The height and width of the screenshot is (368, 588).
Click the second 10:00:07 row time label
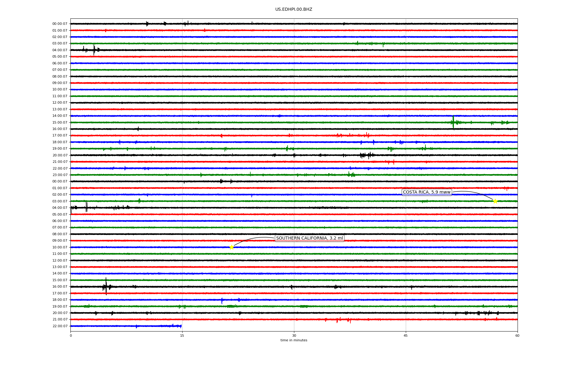coord(60,247)
